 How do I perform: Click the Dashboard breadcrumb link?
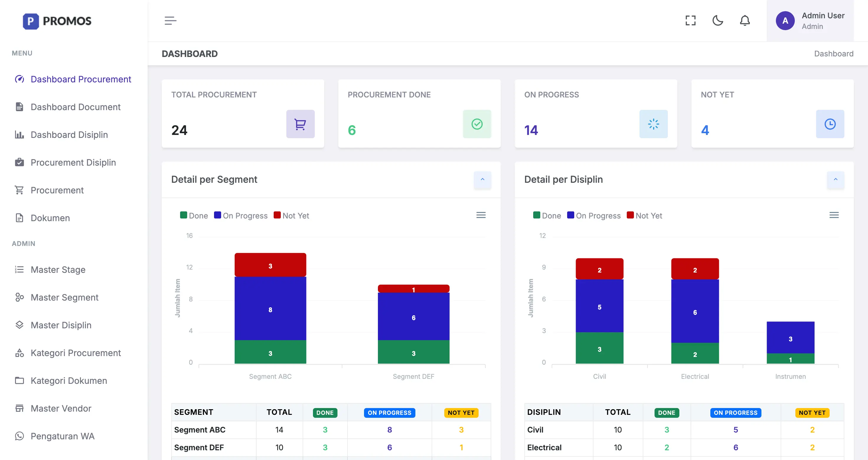pyautogui.click(x=834, y=53)
